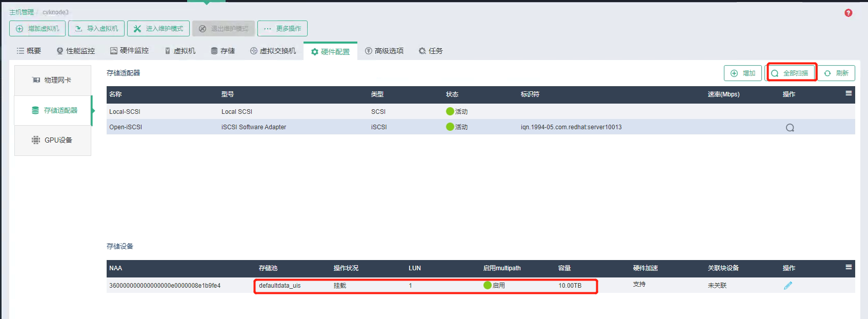Viewport: 868px width, 319px height.
Task: Click the 启用 multipath status cell
Action: 494,285
